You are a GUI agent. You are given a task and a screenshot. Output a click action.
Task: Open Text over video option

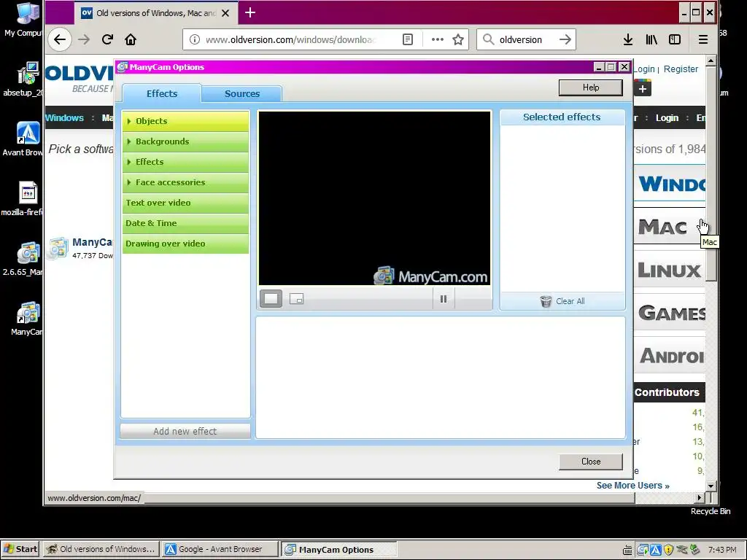[x=185, y=203]
